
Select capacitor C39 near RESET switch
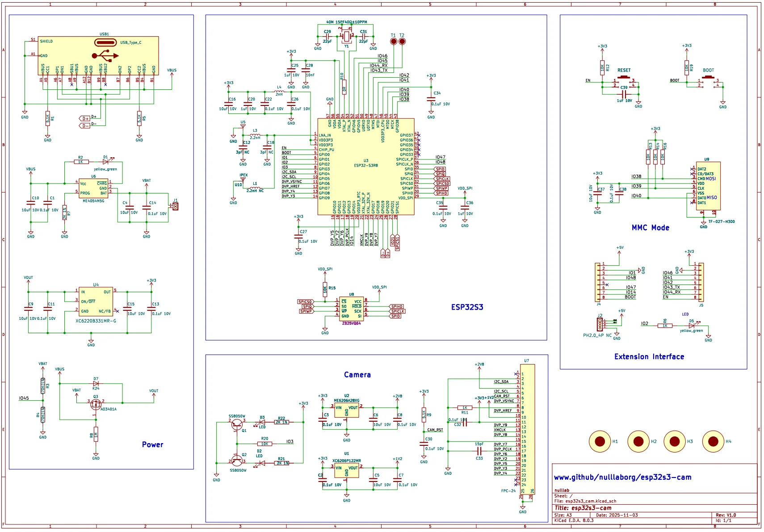coord(624,94)
